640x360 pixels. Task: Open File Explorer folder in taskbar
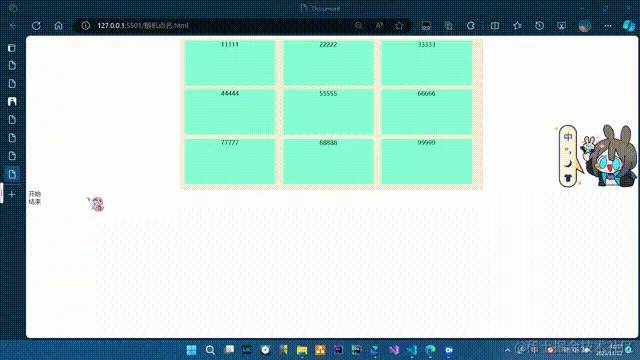(x=302, y=350)
